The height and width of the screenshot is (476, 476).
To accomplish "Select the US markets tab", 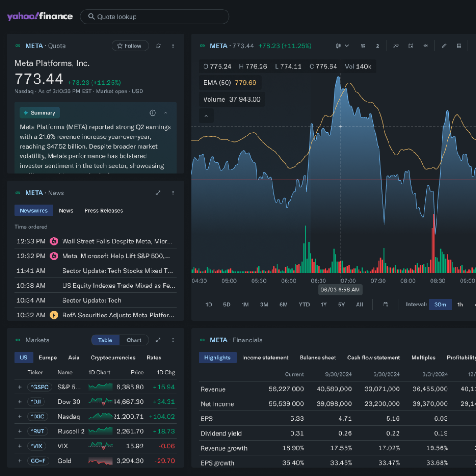I will click(x=24, y=358).
